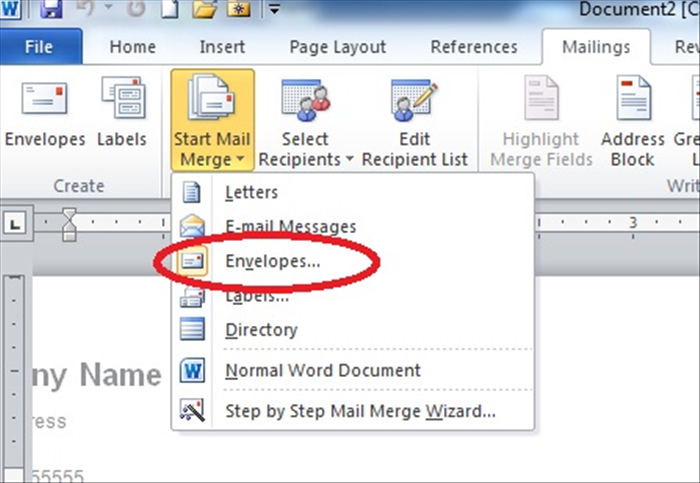The image size is (700, 483).
Task: Click the Address Block button
Action: click(x=633, y=120)
